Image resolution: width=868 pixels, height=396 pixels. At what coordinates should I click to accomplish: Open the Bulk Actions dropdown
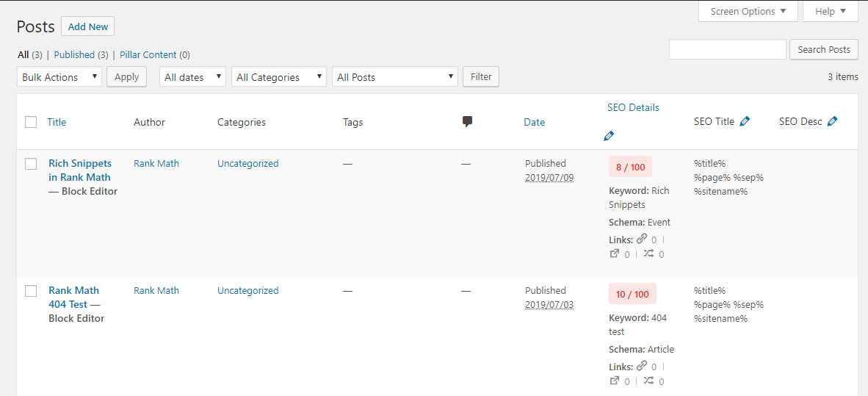[x=59, y=77]
